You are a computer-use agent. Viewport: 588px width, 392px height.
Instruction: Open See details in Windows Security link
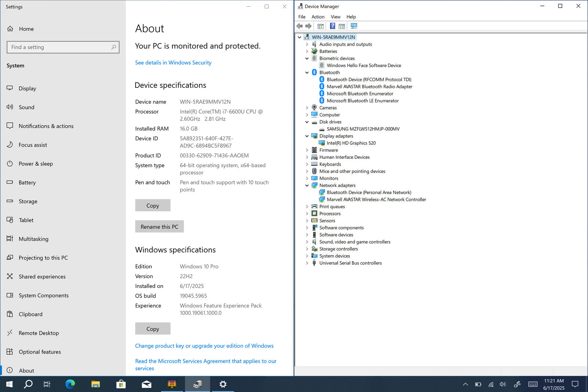173,62
